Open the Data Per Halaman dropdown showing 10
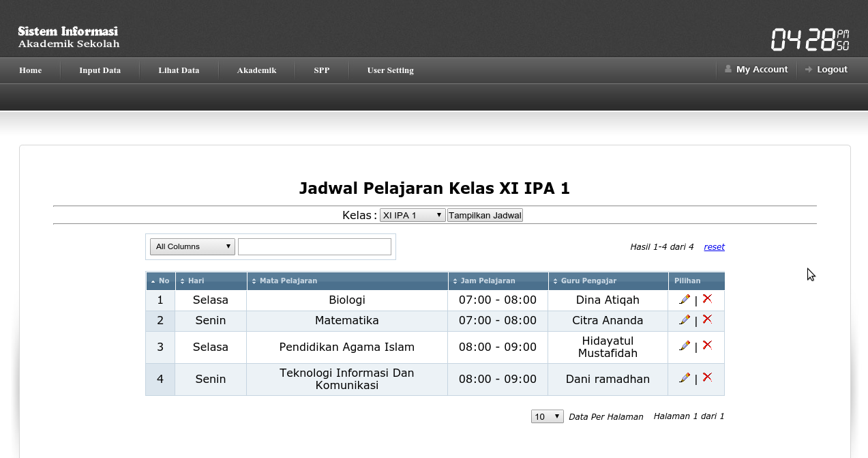The height and width of the screenshot is (458, 868). [547, 416]
